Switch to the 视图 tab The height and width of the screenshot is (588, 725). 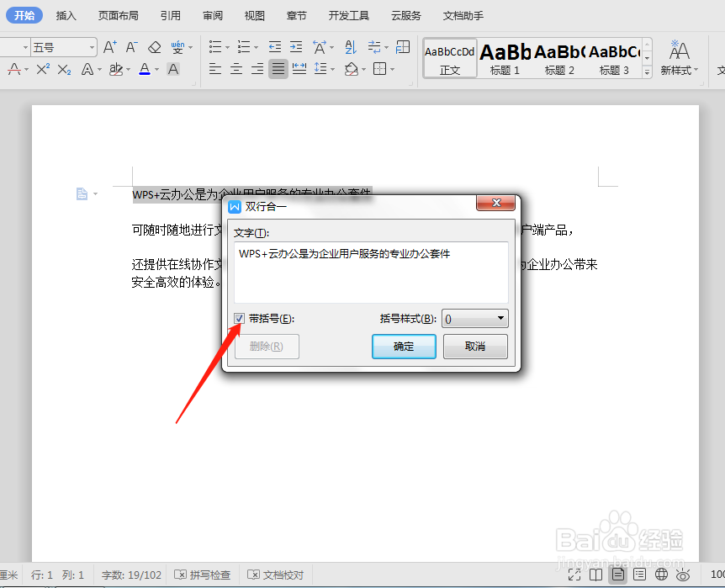(254, 16)
